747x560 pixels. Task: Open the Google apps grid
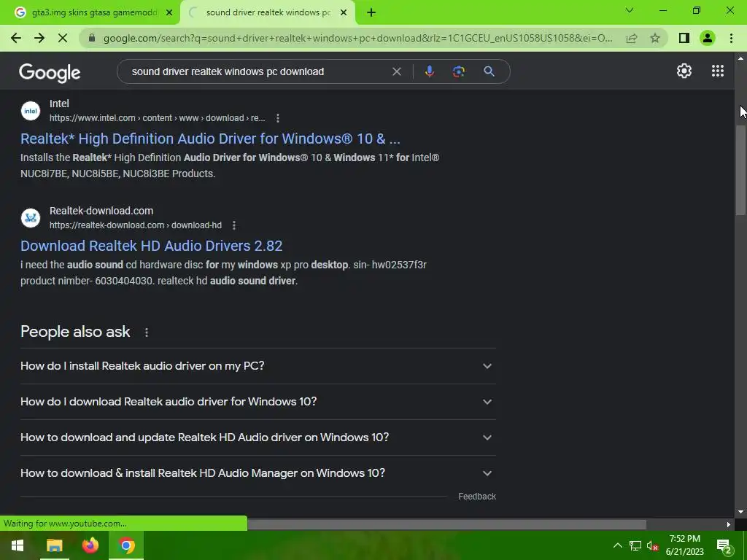click(x=718, y=71)
